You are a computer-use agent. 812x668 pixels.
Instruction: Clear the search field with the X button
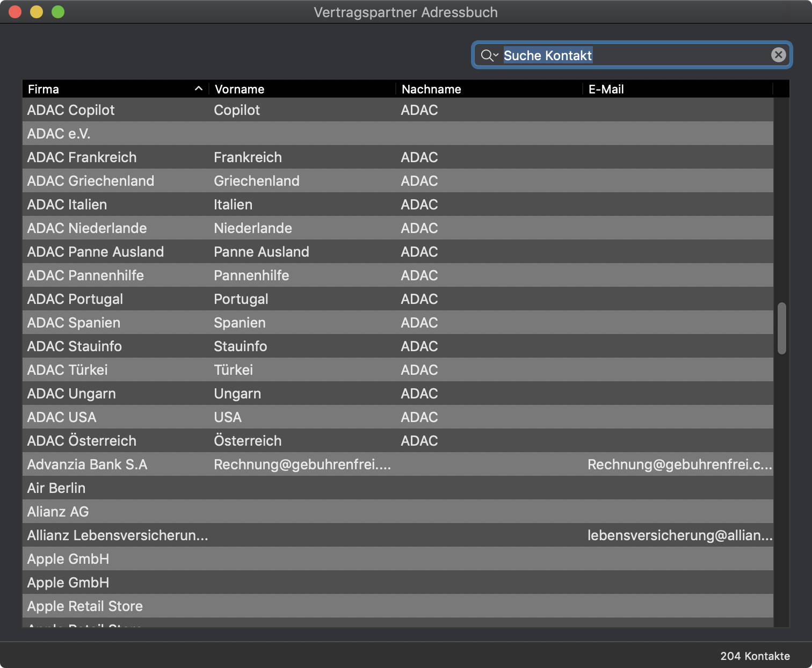(778, 55)
